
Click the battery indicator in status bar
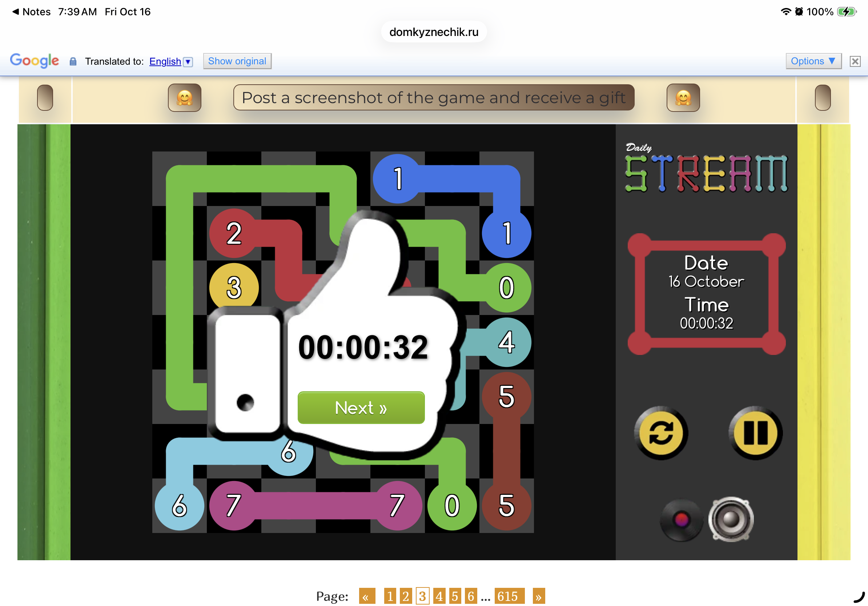click(x=846, y=12)
